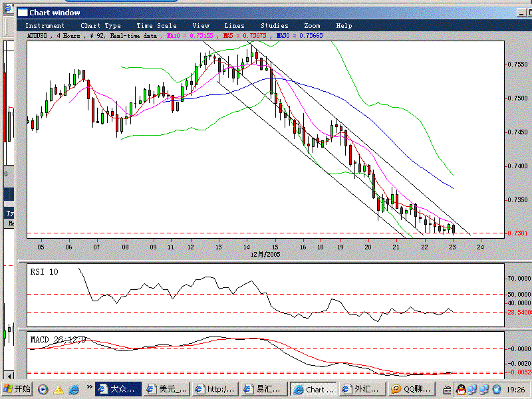This screenshot has width=532, height=399.
Task: Switch to the QQ聊... taskbar window
Action: tap(411, 389)
